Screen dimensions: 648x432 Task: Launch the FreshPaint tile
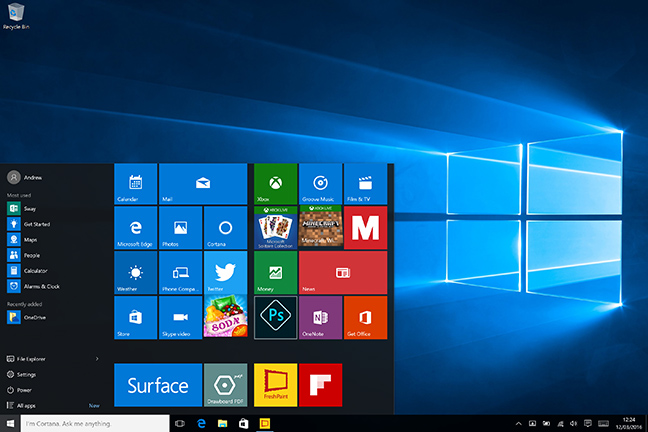[276, 385]
